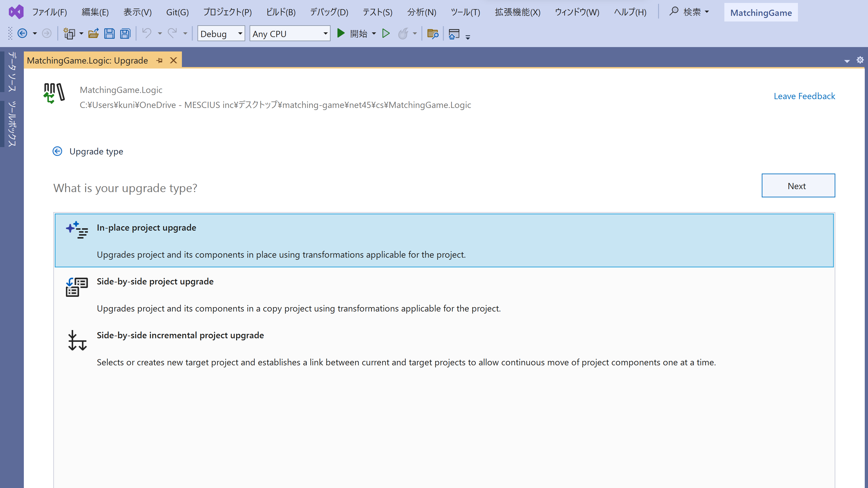This screenshot has width=868, height=488.
Task: Expand the 開始 start button dropdown arrow
Action: click(374, 33)
